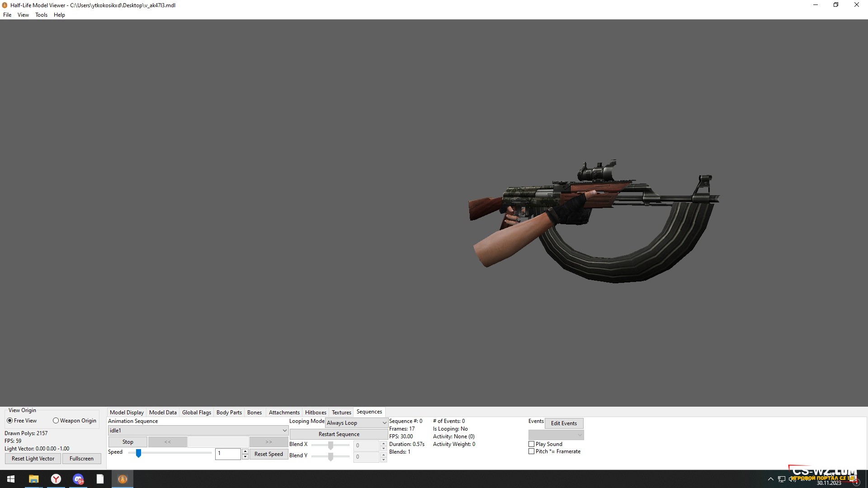Show hidden system tray icons
Screen dimensions: 868x488
click(x=771, y=479)
